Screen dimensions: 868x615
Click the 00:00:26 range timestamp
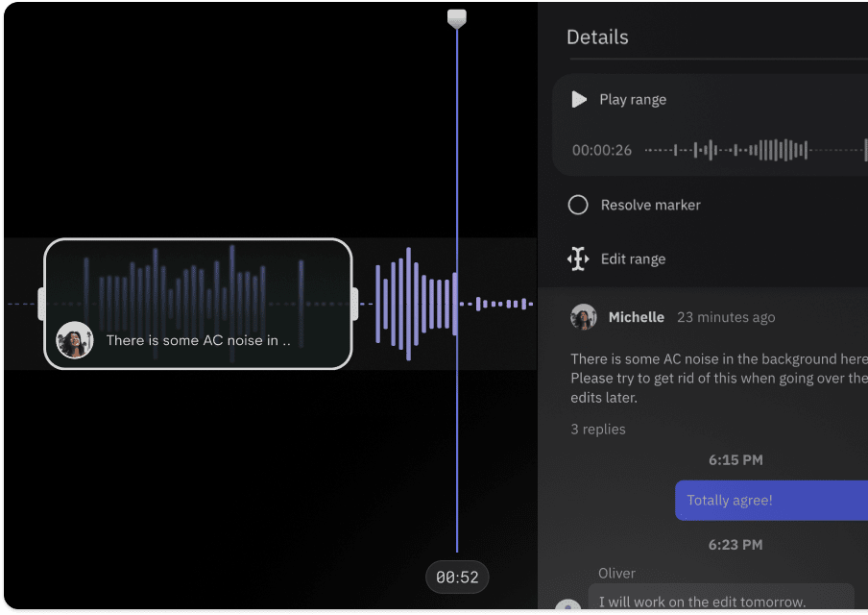coord(602,150)
